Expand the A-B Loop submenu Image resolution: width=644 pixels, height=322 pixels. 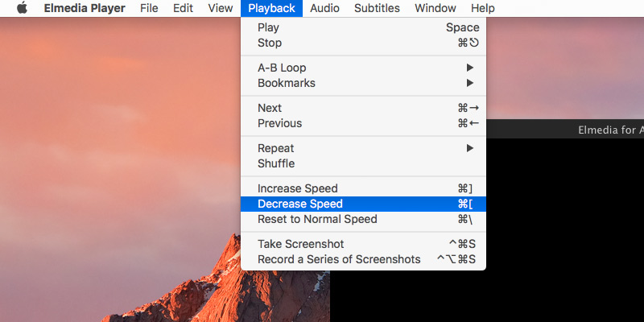pyautogui.click(x=363, y=68)
